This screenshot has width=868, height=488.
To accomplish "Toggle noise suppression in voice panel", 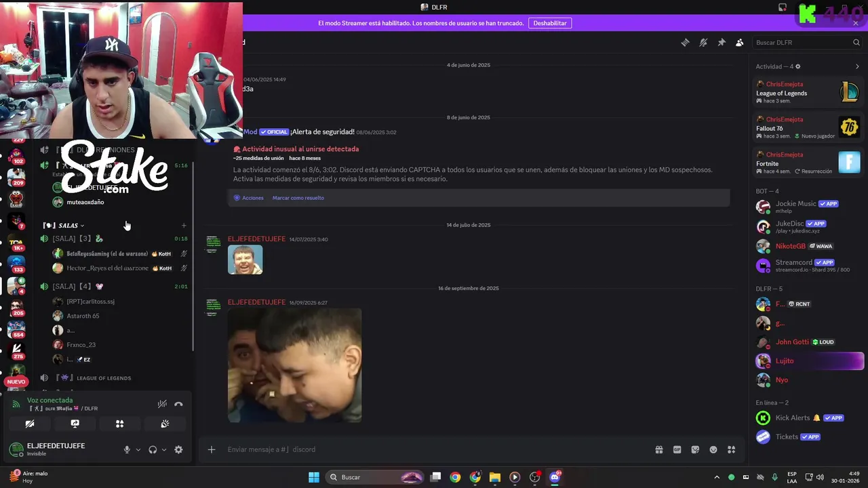I will (162, 404).
